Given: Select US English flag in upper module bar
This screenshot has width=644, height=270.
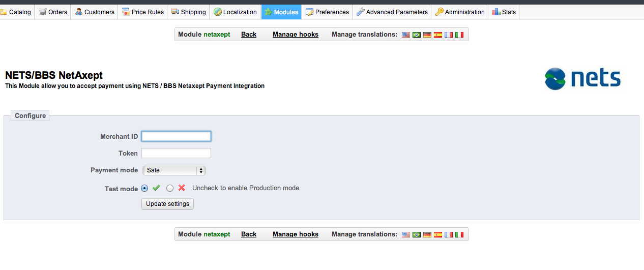Looking at the screenshot, I should (x=405, y=35).
